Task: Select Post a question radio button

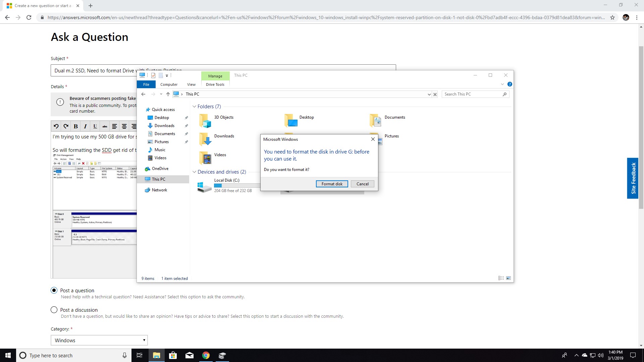Action: coord(54,290)
